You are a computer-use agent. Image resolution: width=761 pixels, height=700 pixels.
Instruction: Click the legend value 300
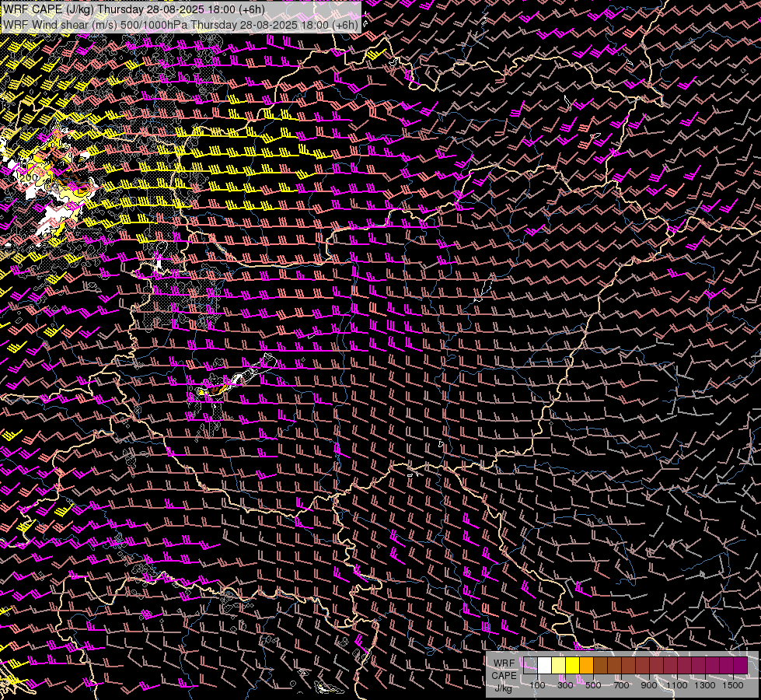coord(565,685)
